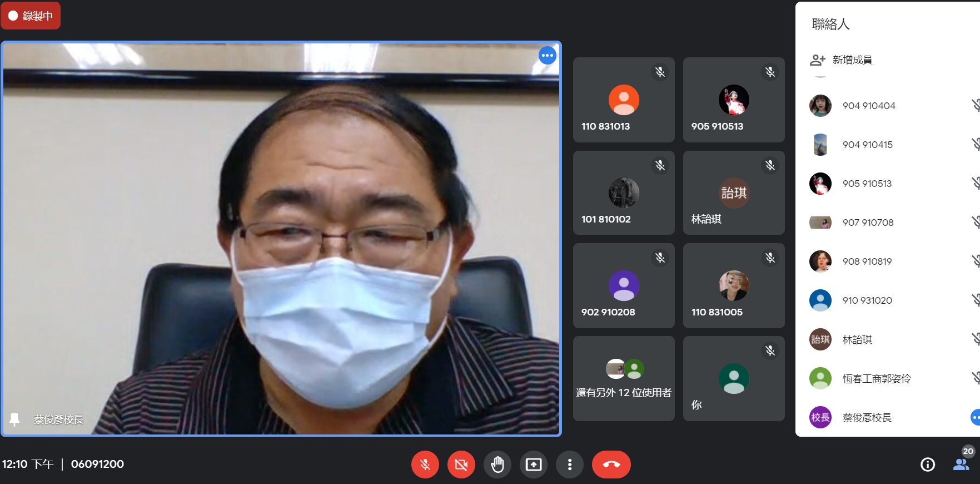The width and height of the screenshot is (980, 484).
Task: Leave the call with red hang-up button
Action: [611, 465]
